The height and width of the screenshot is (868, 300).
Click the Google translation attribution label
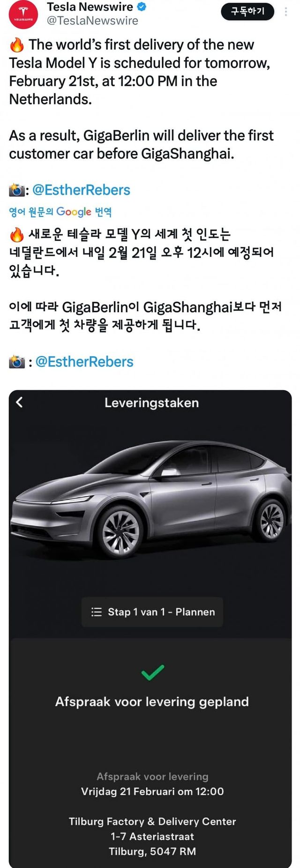point(60,212)
